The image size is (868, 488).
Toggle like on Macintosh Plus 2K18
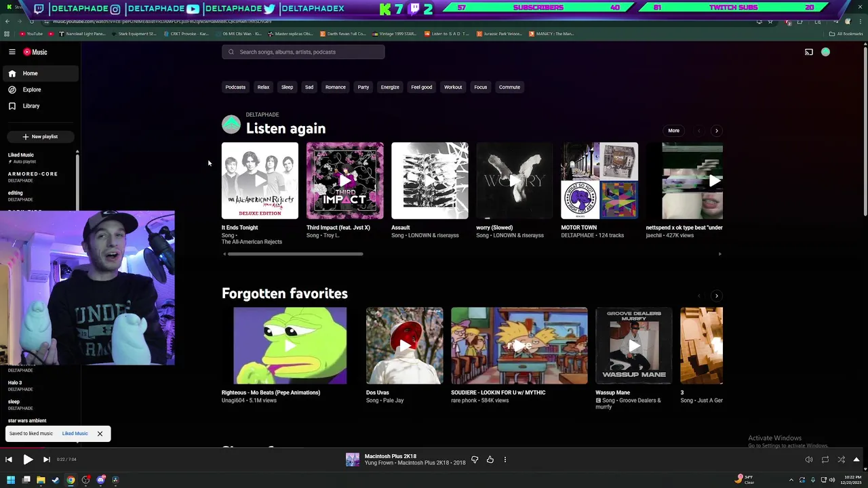click(x=490, y=460)
